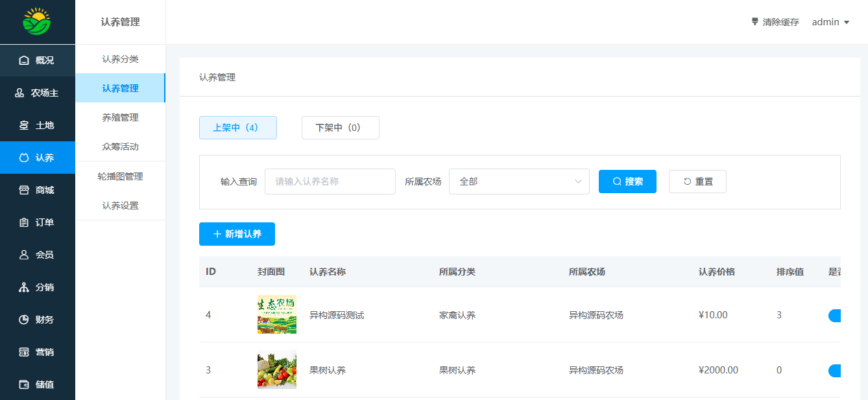The width and height of the screenshot is (868, 400).
Task: Select the 上架中 (4) tab
Action: (237, 128)
